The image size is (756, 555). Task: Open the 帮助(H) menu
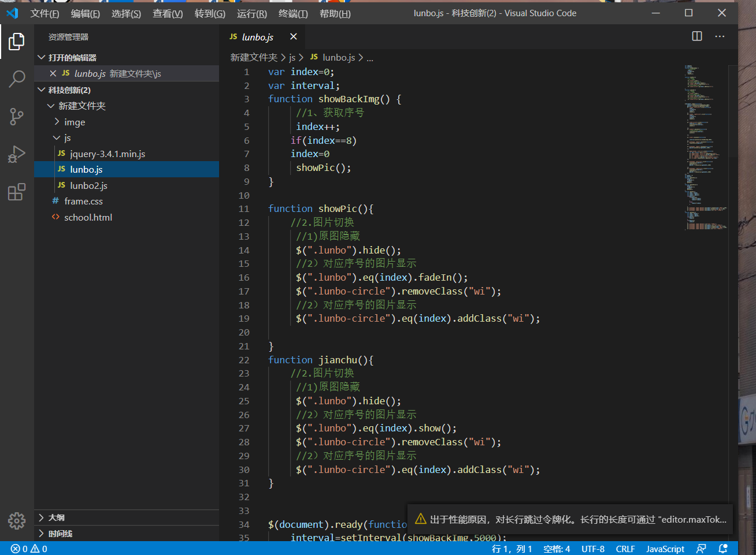click(335, 13)
